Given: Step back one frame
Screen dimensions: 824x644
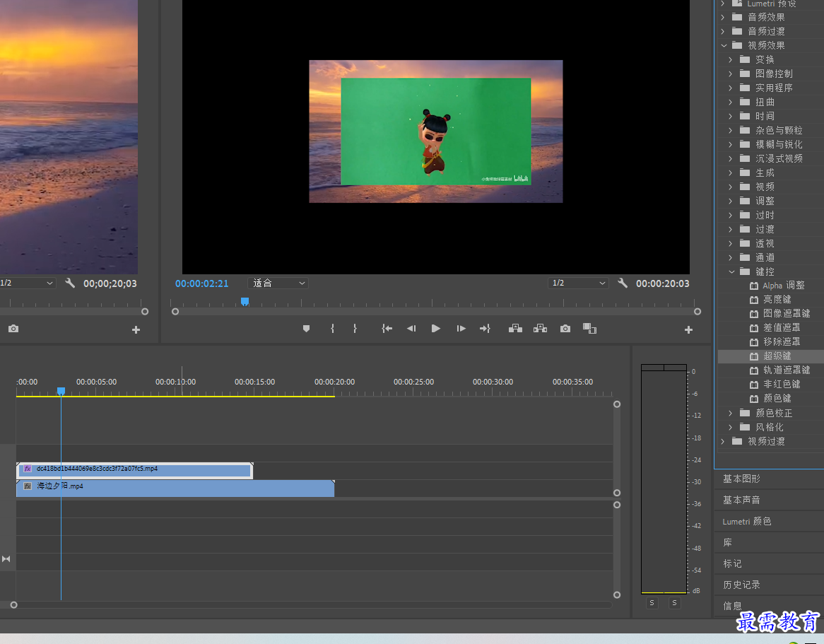Looking at the screenshot, I should click(411, 329).
